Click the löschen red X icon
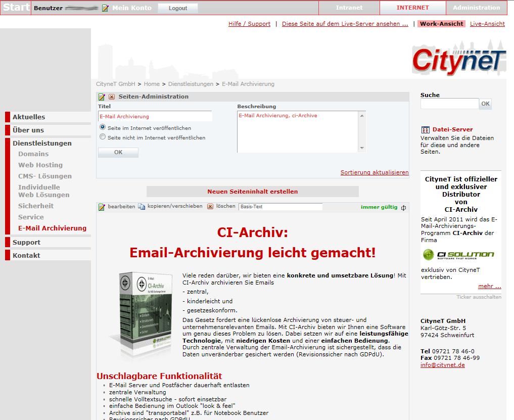The image size is (514, 420). point(210,207)
